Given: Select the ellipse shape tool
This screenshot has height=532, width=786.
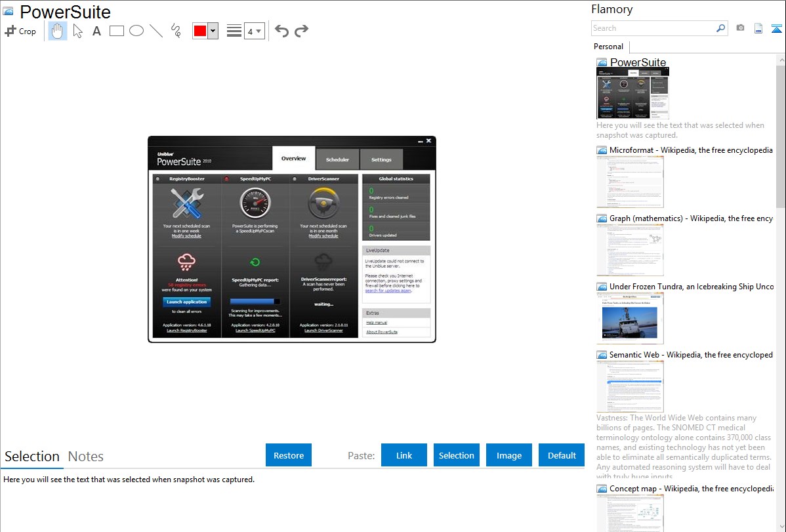Looking at the screenshot, I should [136, 31].
